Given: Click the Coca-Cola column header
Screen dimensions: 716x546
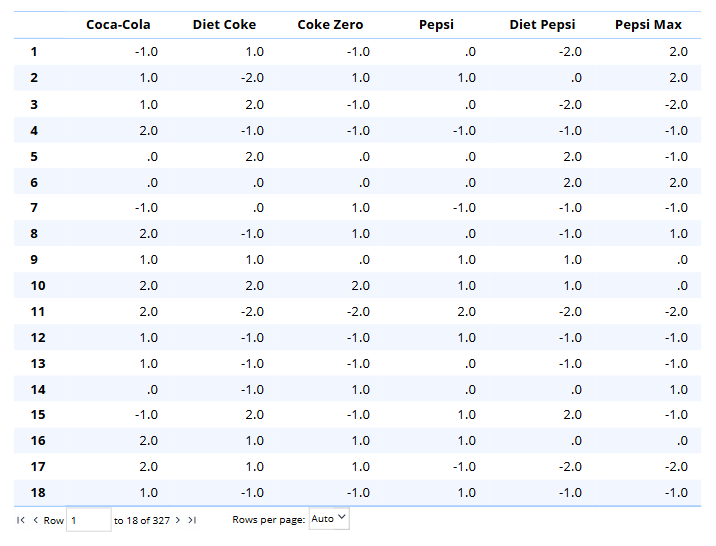Looking at the screenshot, I should pos(118,25).
